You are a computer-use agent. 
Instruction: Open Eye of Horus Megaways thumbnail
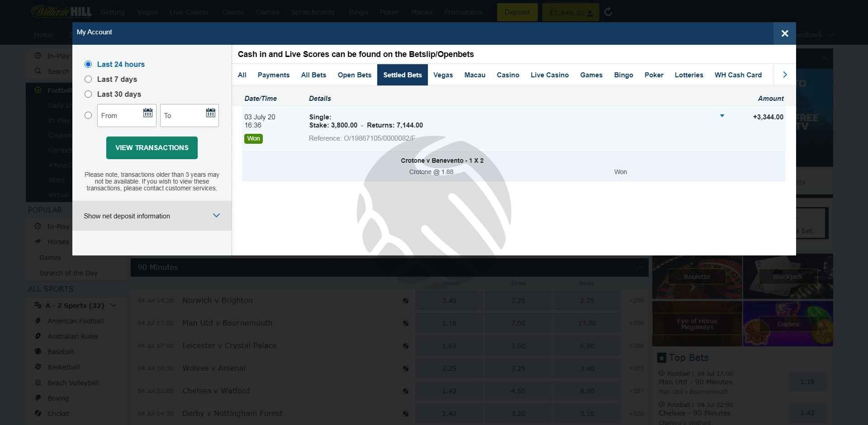click(697, 324)
